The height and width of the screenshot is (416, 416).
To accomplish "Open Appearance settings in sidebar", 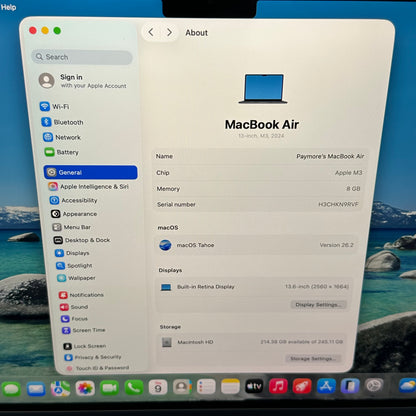I will pos(74,214).
